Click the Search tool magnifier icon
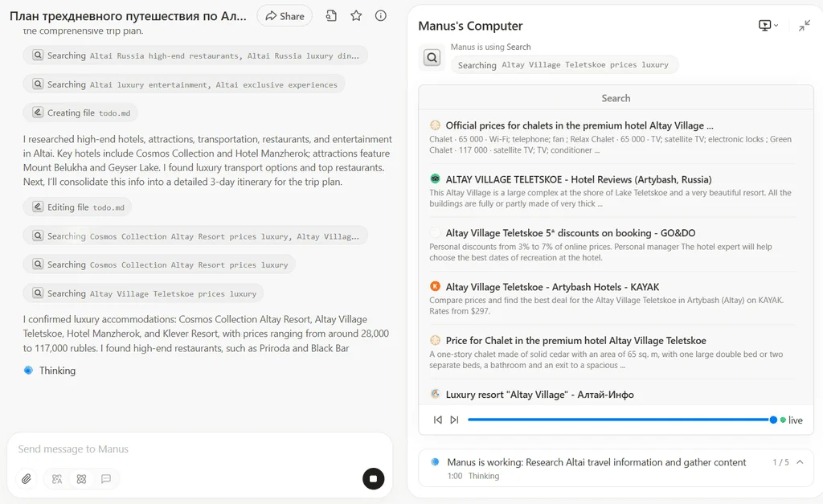This screenshot has width=823, height=504. [x=432, y=58]
